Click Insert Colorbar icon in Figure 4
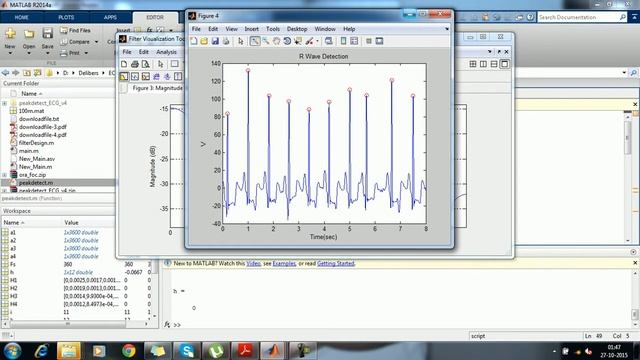The width and height of the screenshot is (640, 360). click(343, 41)
